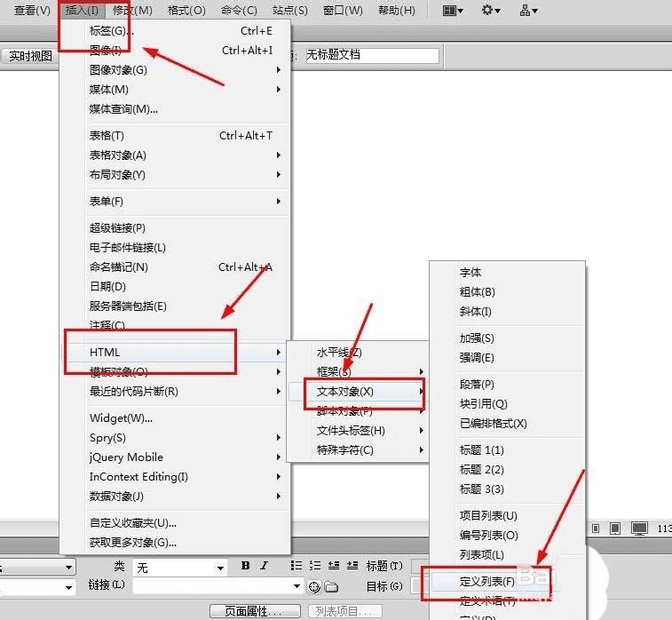Click the text indent icon
Screen dimensions: 672x620
click(x=352, y=566)
